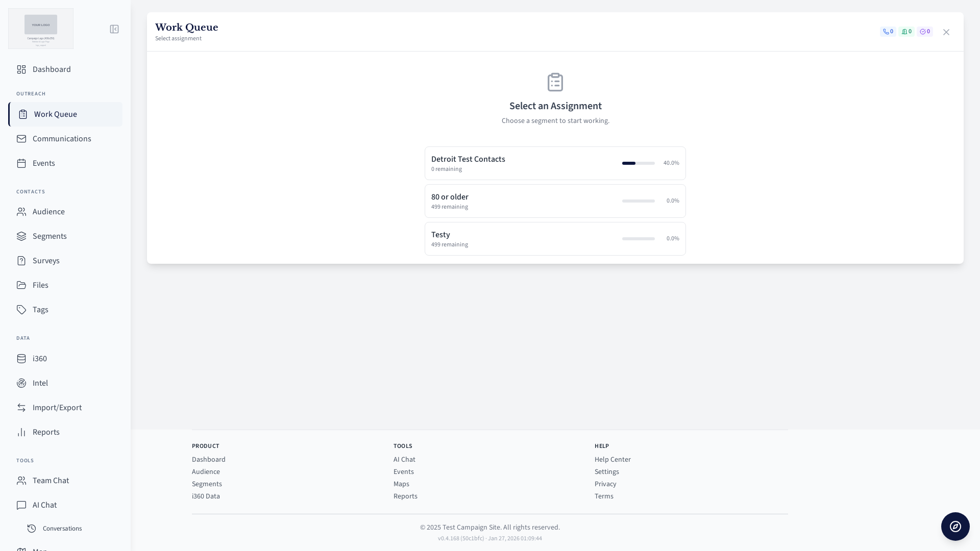
Task: Close the Work Queue panel
Action: point(946,32)
